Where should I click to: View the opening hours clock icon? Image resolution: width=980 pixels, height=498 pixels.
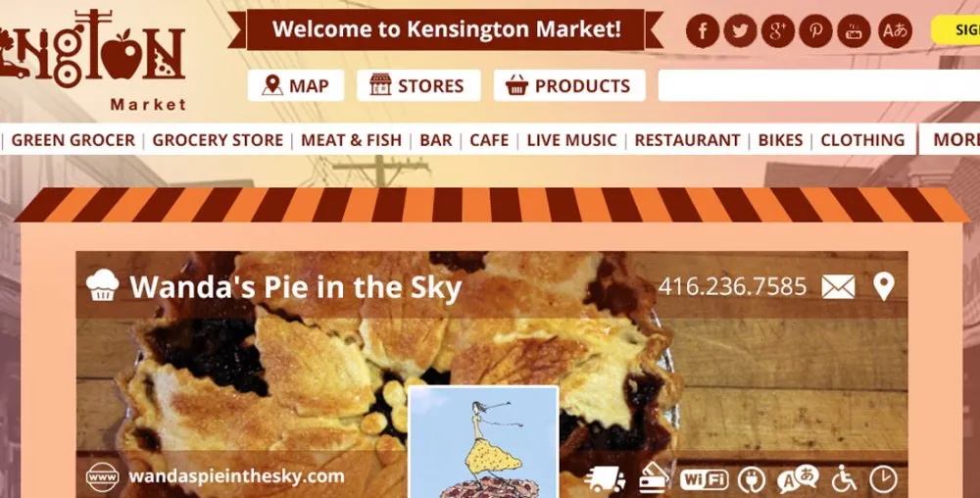click(x=883, y=480)
